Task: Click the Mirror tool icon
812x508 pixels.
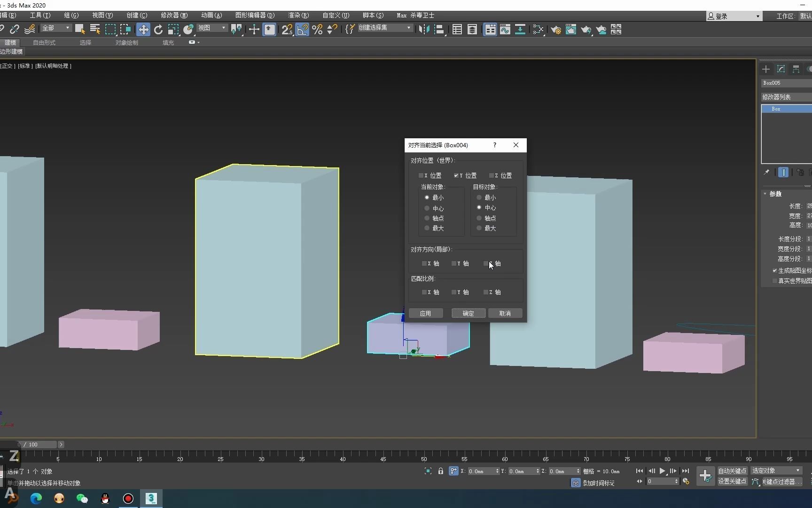Action: (x=424, y=30)
